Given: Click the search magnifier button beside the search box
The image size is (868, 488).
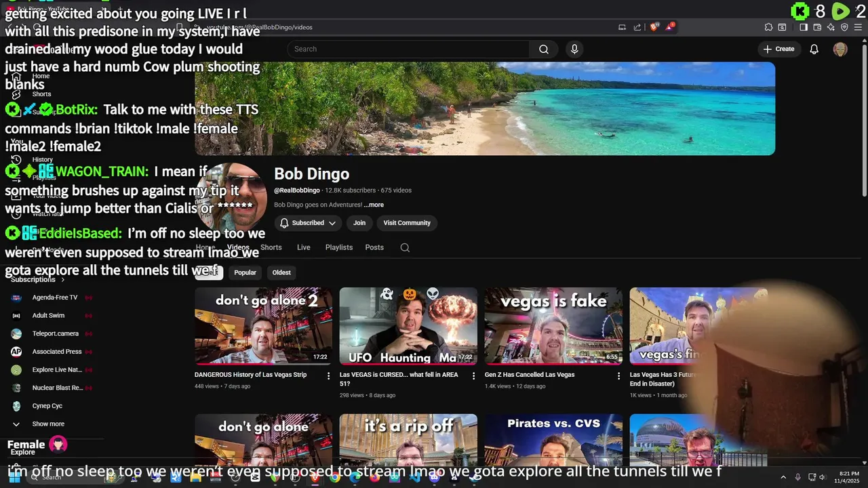Looking at the screenshot, I should click(544, 49).
